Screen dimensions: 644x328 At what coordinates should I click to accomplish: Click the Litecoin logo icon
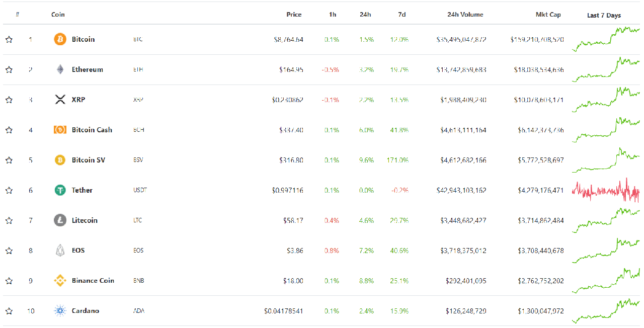[60, 220]
